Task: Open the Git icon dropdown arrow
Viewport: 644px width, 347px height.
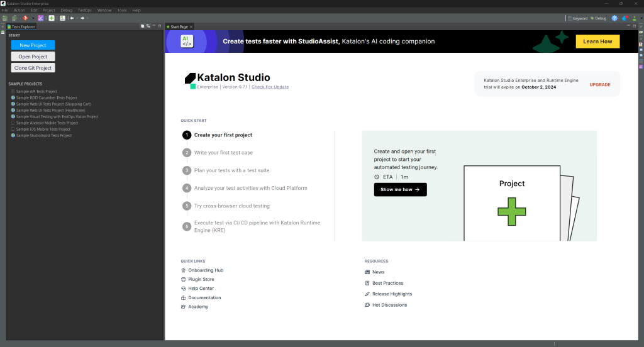Action: pyautogui.click(x=33, y=18)
